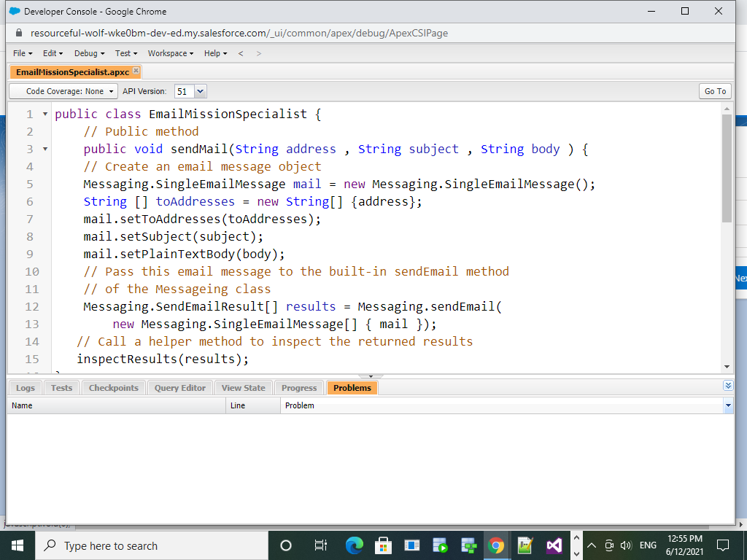Switch to the Checkpoints tab
747x560 pixels.
coord(113,387)
